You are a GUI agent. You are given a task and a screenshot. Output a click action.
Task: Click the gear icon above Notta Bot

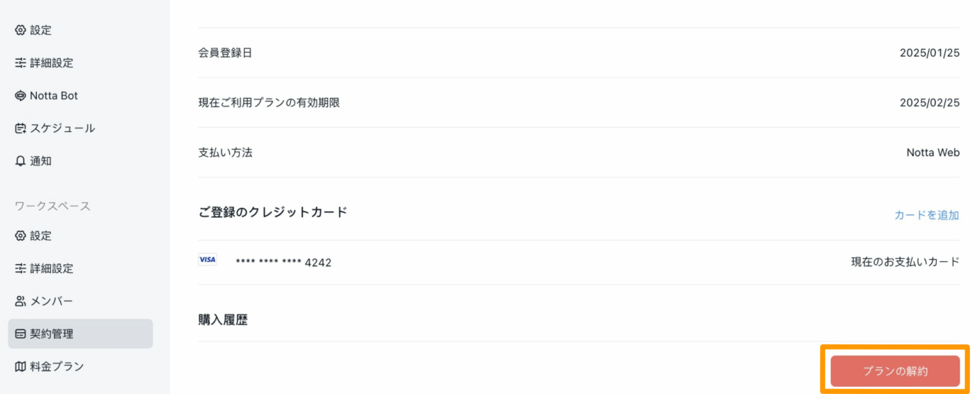click(x=20, y=30)
